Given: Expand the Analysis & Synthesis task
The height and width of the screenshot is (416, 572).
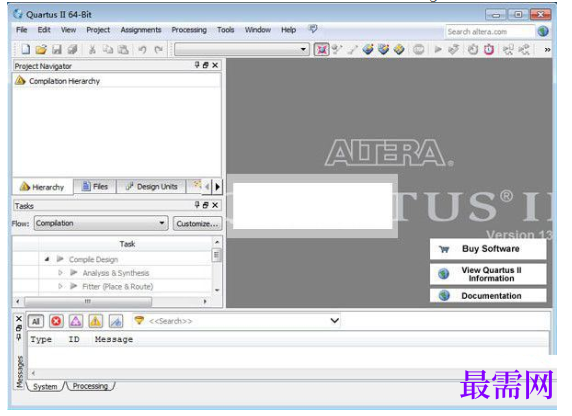Looking at the screenshot, I should tap(60, 273).
